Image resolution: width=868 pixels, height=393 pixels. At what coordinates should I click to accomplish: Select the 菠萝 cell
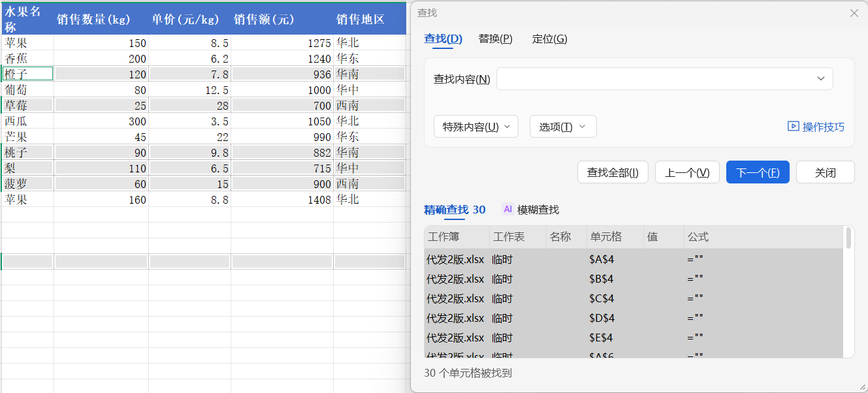click(27, 183)
